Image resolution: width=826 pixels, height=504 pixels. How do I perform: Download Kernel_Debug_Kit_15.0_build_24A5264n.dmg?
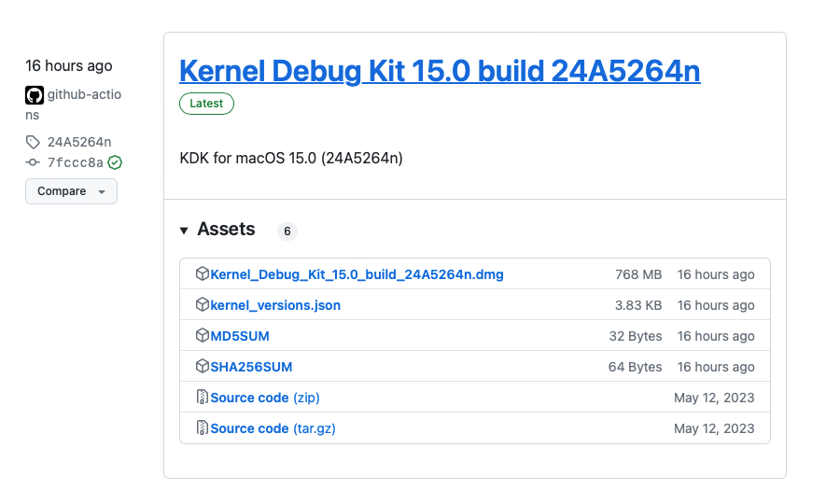click(x=357, y=274)
